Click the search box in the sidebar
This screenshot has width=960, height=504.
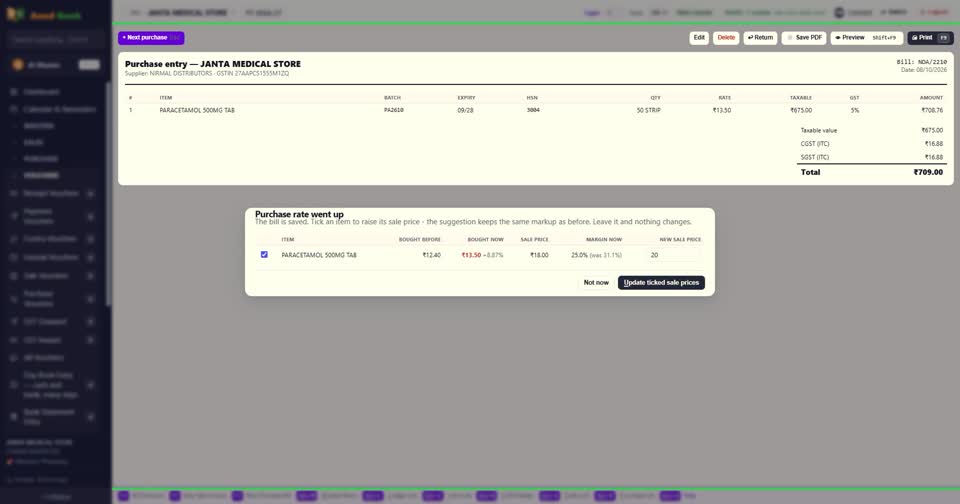(55, 40)
